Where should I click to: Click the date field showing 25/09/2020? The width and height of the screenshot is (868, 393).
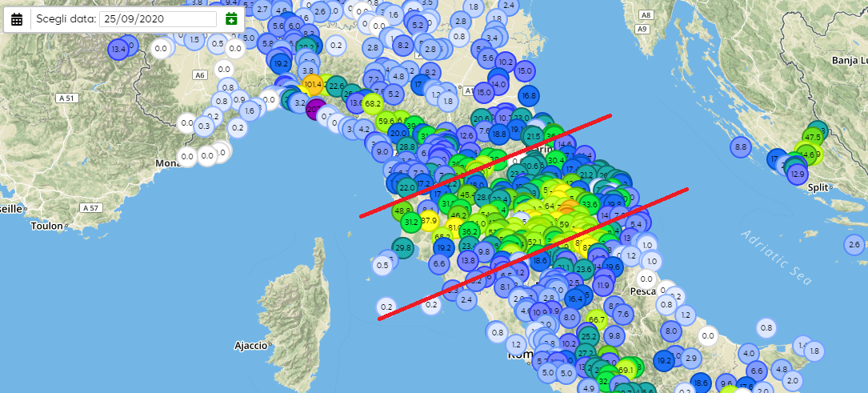tap(158, 18)
